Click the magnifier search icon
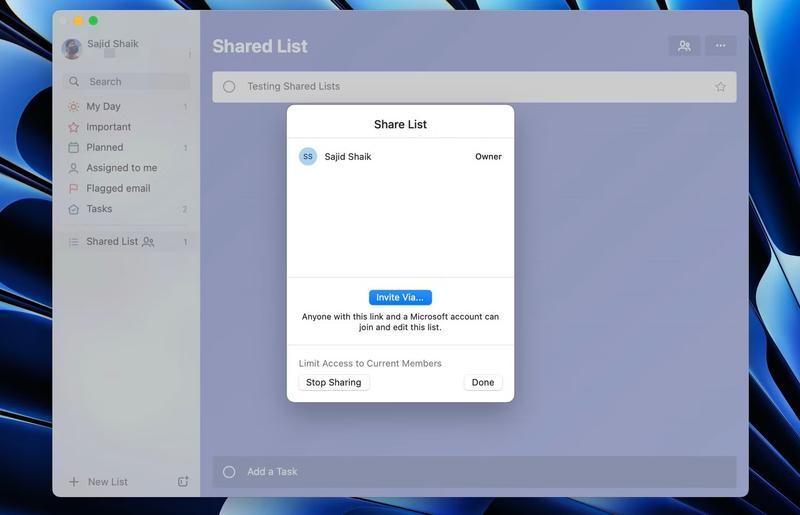This screenshot has width=800, height=515. click(x=74, y=82)
